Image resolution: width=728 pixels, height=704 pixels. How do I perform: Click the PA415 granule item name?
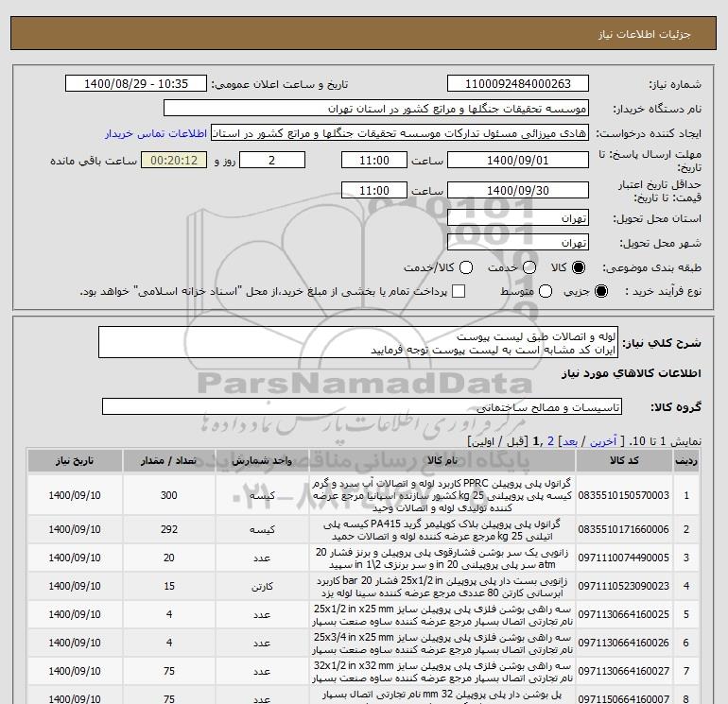[x=442, y=529]
